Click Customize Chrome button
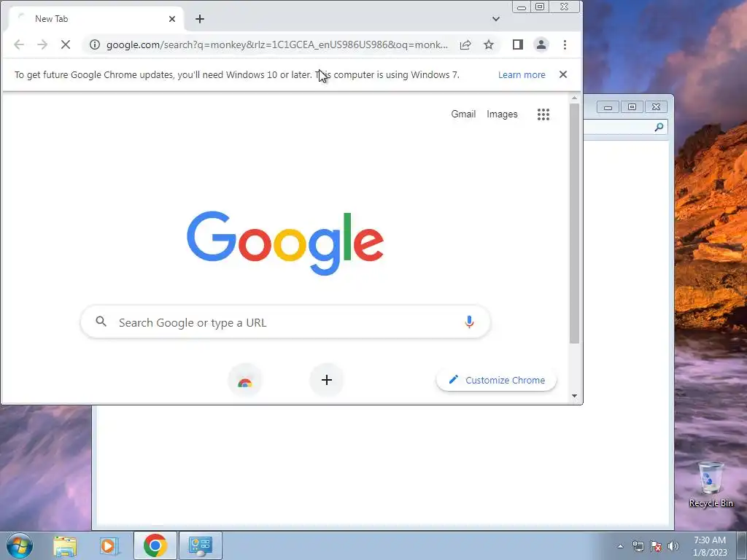747x560 pixels. coord(496,380)
